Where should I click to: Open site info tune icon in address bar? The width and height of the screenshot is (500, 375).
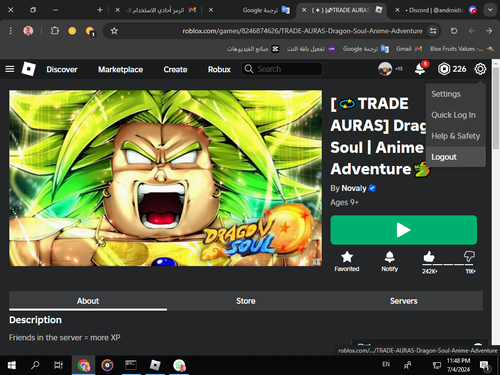[433, 31]
